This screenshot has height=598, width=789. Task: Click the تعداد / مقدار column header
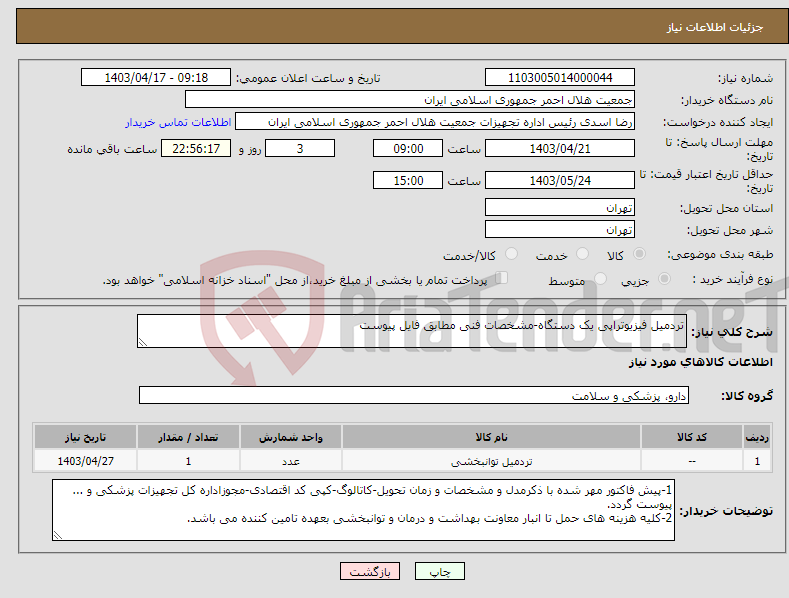(188, 437)
